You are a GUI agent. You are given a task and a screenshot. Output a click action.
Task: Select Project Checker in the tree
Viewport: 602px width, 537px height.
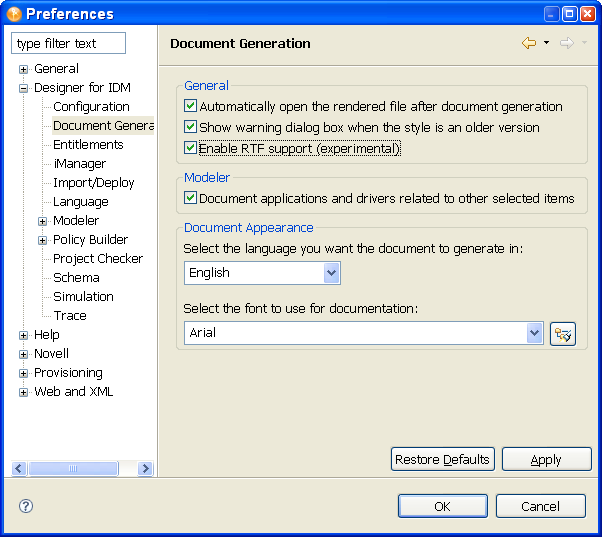click(x=98, y=259)
